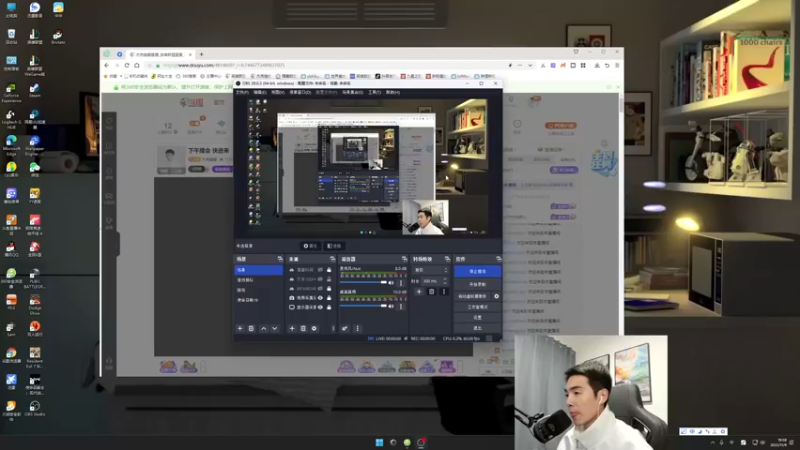Image resolution: width=800 pixels, height=450 pixels.
Task: Open the Windows Start menu
Action: (379, 442)
